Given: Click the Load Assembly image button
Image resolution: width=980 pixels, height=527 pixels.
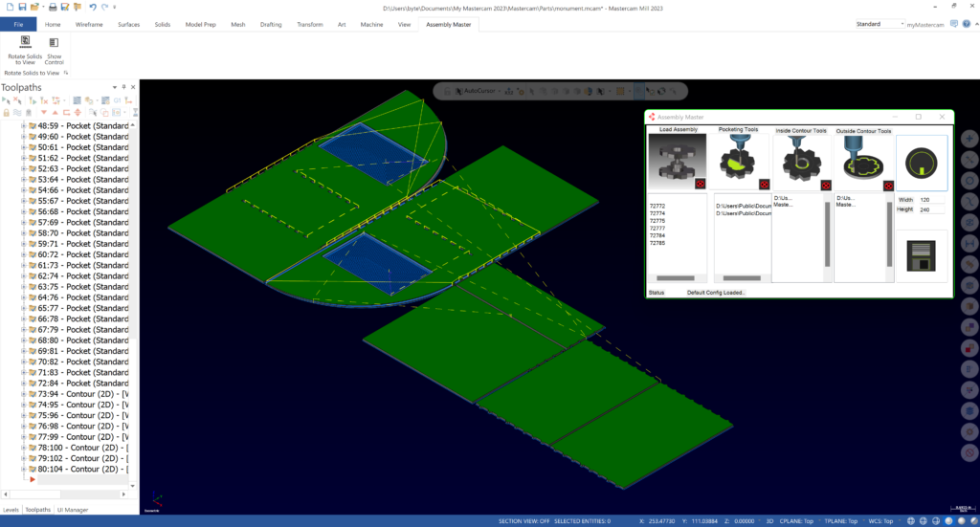Looking at the screenshot, I should [677, 161].
